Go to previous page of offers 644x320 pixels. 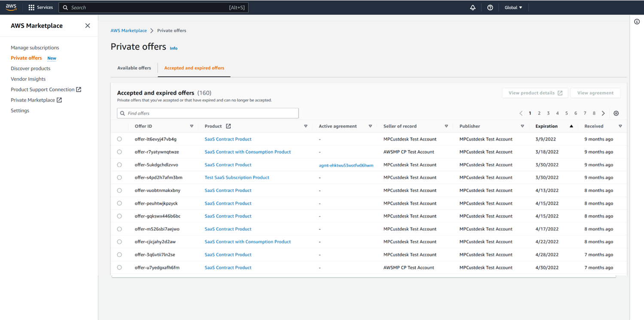(521, 113)
